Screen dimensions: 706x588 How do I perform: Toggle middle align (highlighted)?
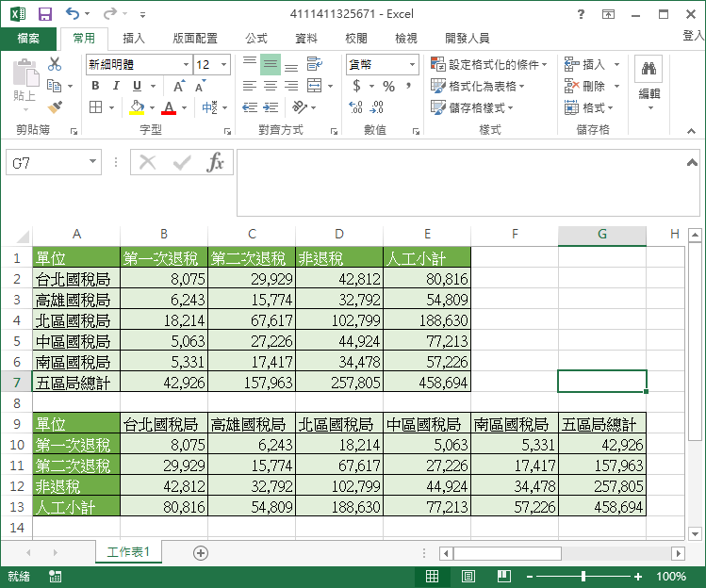pos(271,64)
